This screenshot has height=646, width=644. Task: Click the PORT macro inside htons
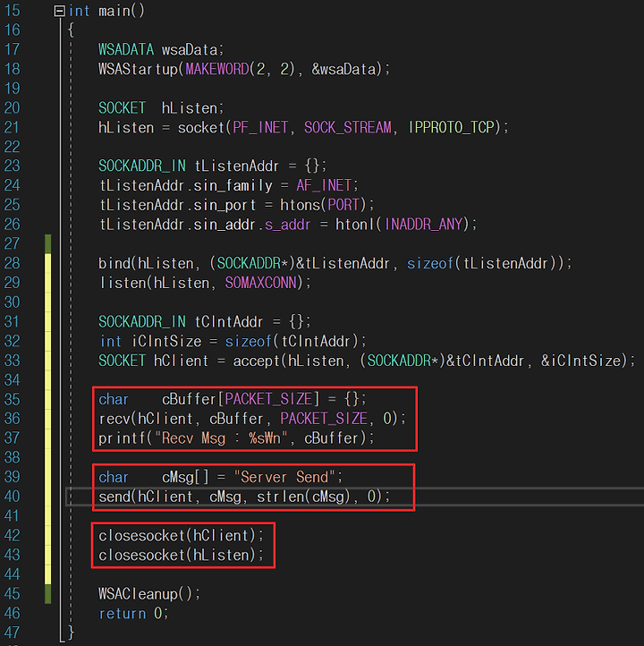pos(343,205)
